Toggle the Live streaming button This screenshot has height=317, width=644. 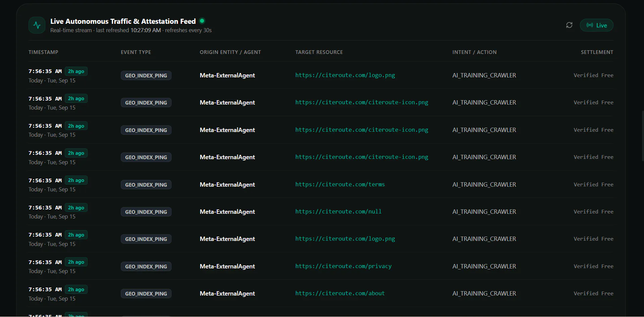point(596,25)
